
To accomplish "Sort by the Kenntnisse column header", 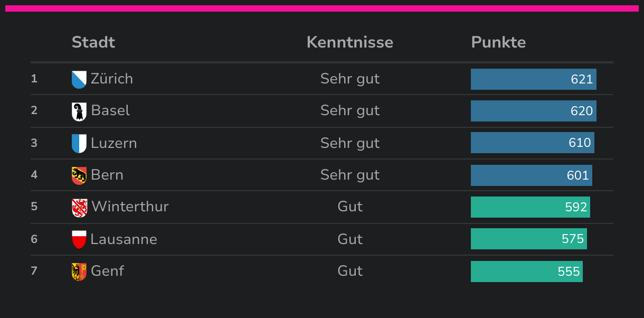I will [x=349, y=42].
